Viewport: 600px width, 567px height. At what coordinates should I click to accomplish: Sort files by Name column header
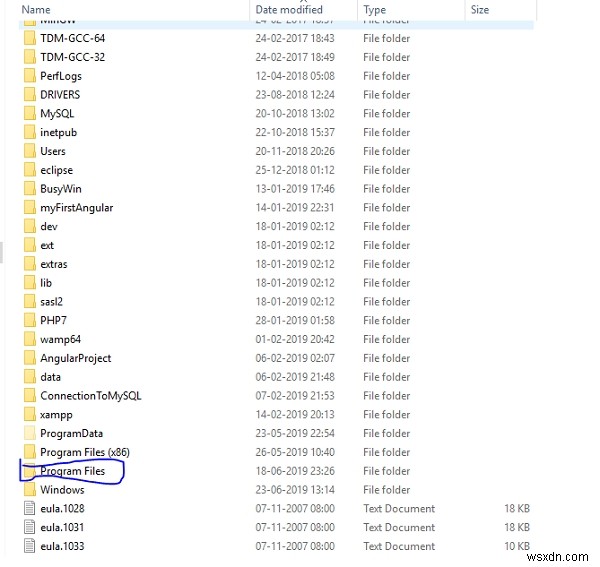point(36,10)
